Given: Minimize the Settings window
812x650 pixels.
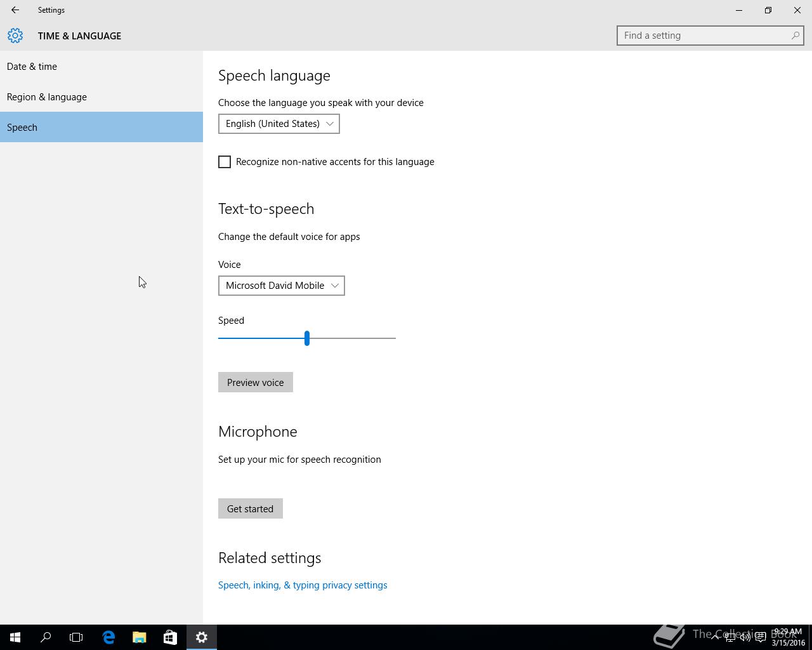Looking at the screenshot, I should click(x=739, y=10).
